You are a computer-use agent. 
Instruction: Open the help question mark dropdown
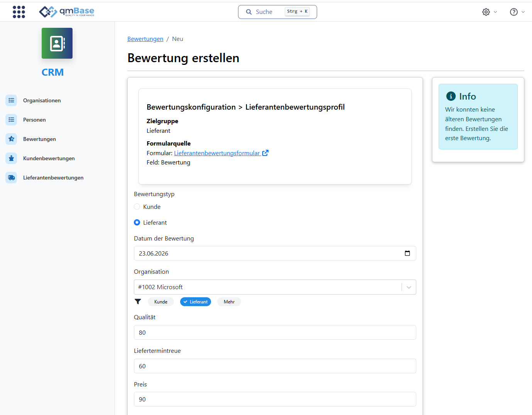(517, 12)
